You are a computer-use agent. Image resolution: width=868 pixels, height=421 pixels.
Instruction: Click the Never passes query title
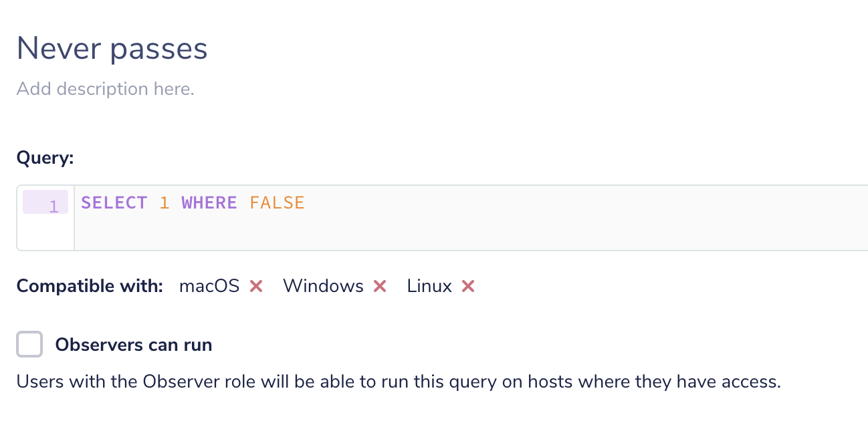tap(112, 47)
